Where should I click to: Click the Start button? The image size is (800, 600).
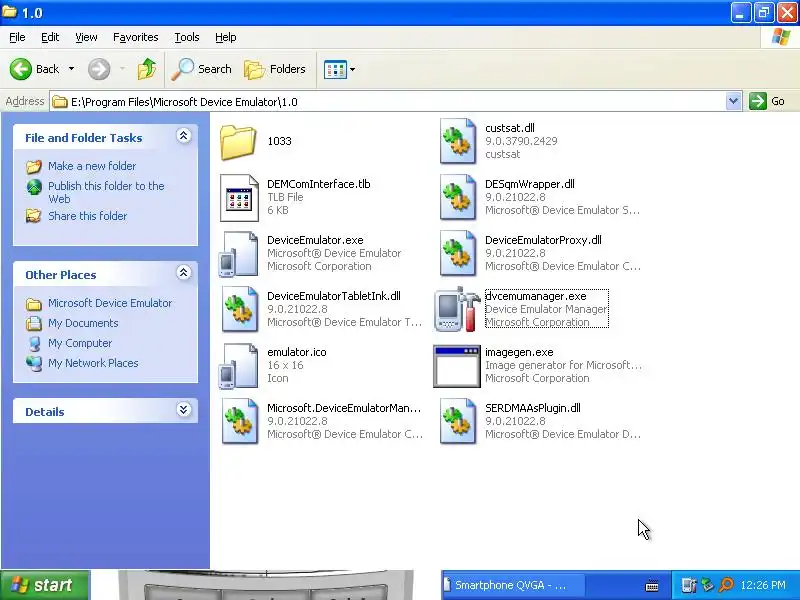tap(45, 585)
